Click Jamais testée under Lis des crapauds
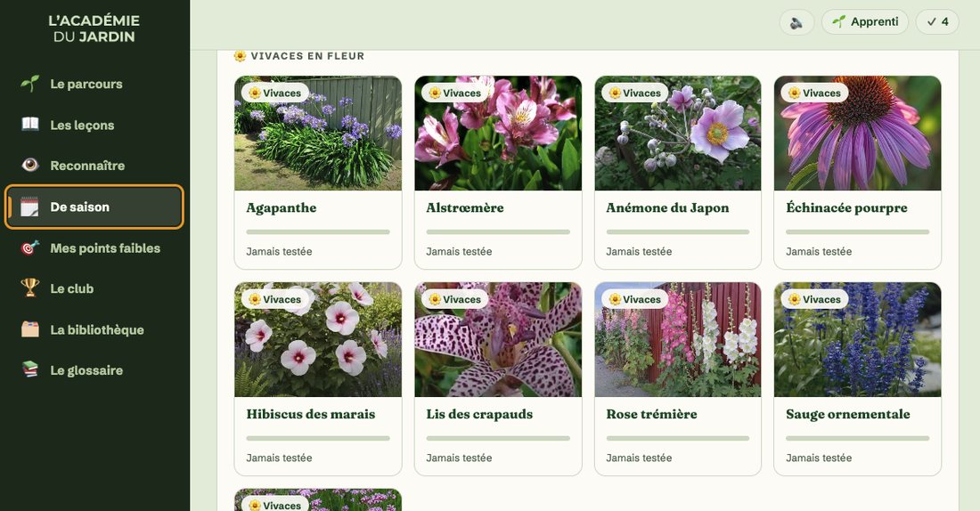 [460, 458]
